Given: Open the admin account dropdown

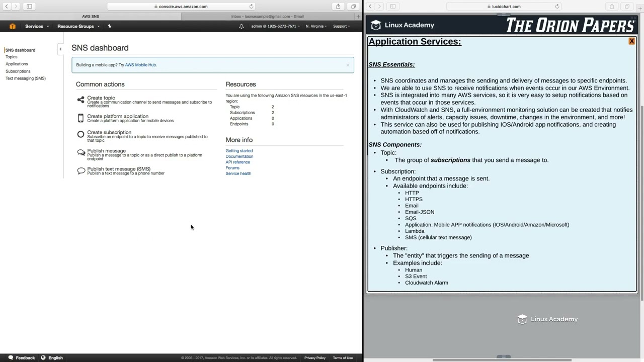Looking at the screenshot, I should point(276,26).
